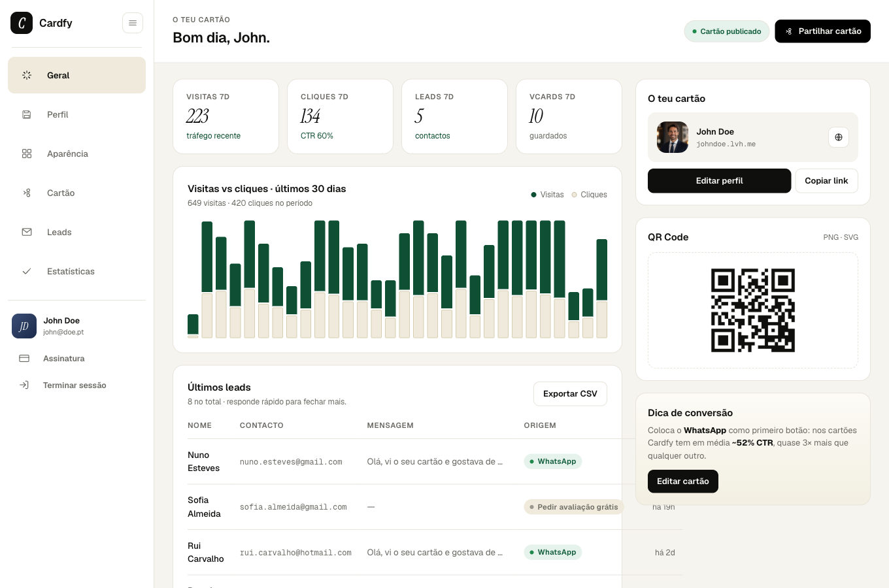Click the Cliques legend dot
Image resolution: width=889 pixels, height=588 pixels.
574,195
